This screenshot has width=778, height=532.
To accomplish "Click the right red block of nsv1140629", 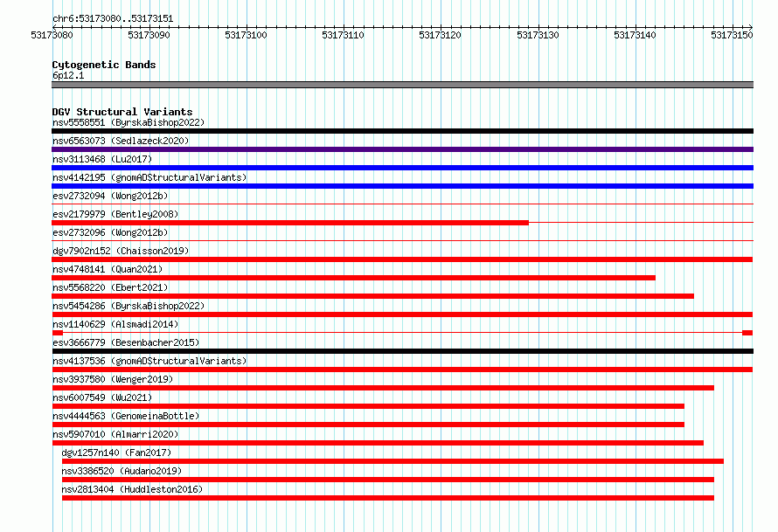I will click(x=747, y=333).
